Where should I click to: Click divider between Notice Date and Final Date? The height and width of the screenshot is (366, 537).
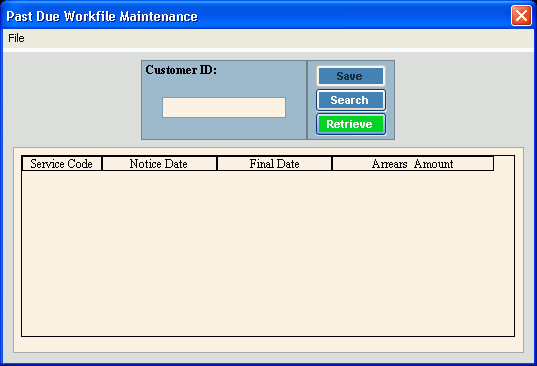(217, 164)
